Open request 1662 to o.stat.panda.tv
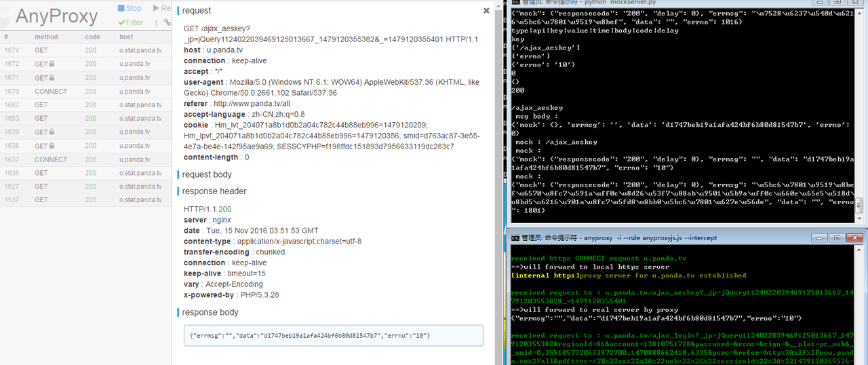Viewport: 868px width, 365px height. coord(85,104)
